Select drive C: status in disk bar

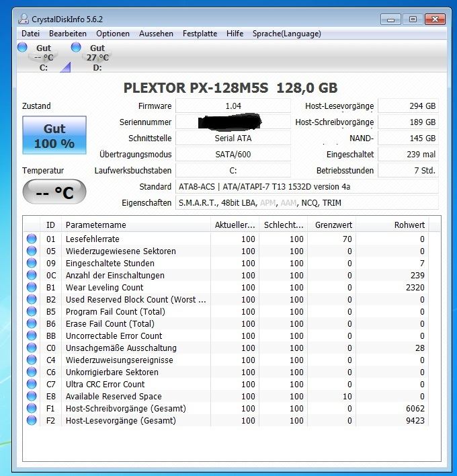[x=44, y=57]
